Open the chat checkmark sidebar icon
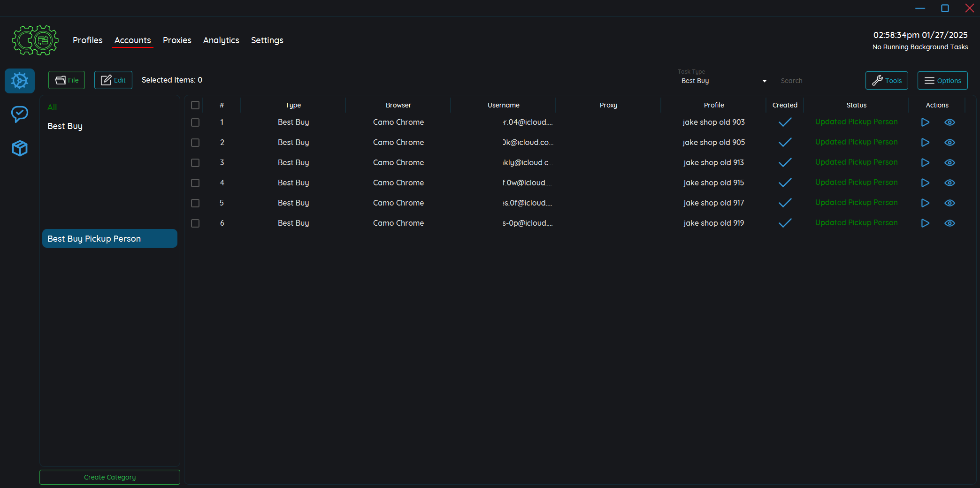This screenshot has width=980, height=488. click(x=20, y=114)
